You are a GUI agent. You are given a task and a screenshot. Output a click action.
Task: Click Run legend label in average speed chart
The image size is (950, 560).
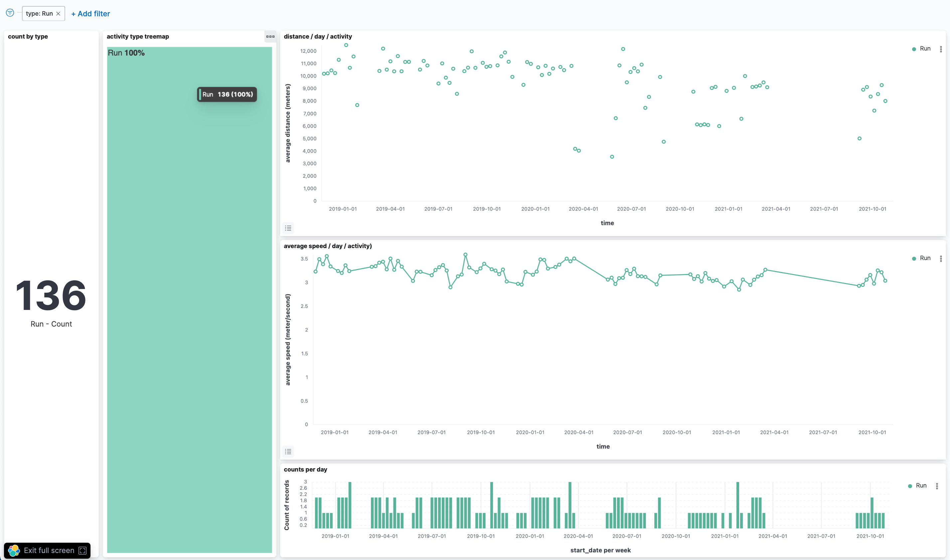925,258
